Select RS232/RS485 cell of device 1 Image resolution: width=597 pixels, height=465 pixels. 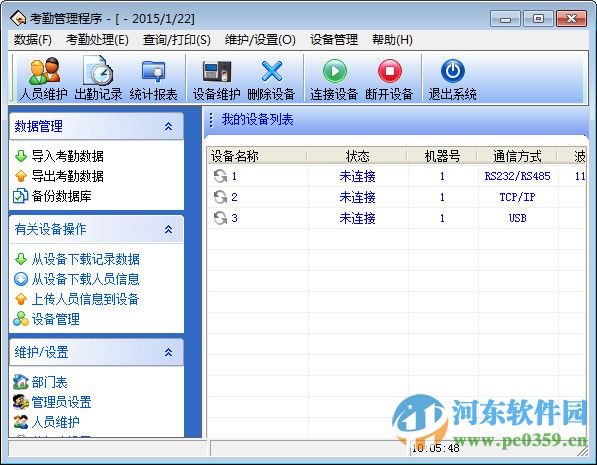pos(517,176)
